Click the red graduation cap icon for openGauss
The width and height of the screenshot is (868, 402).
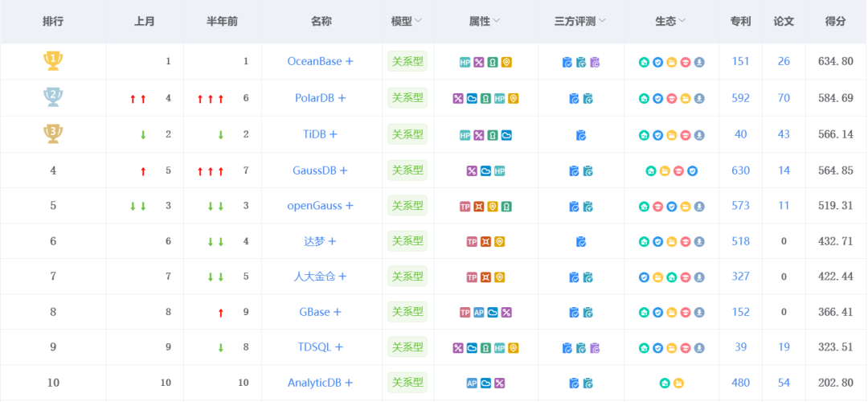point(657,207)
